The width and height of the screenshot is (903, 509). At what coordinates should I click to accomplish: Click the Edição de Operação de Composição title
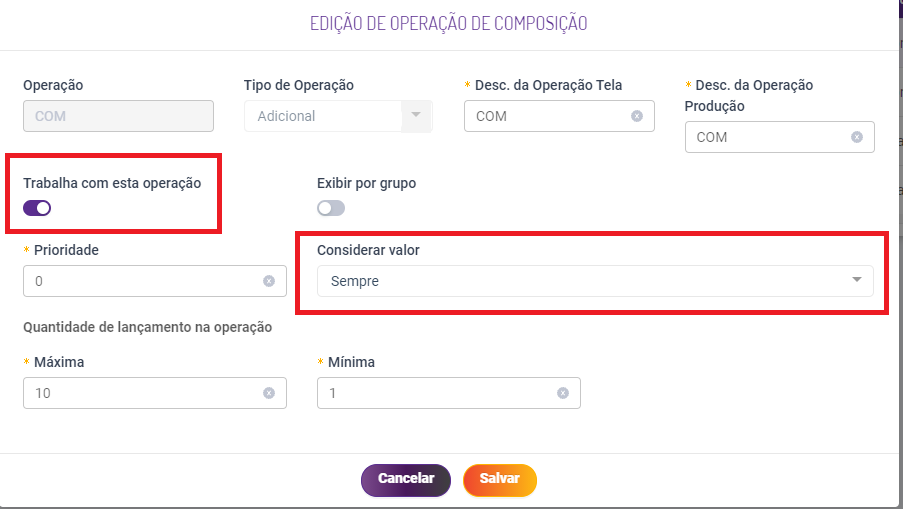coord(448,23)
